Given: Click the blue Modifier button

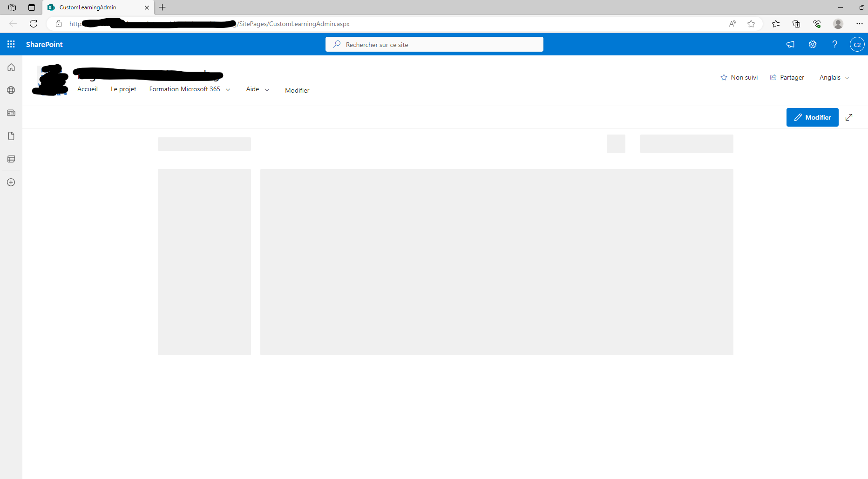Looking at the screenshot, I should click(x=812, y=117).
